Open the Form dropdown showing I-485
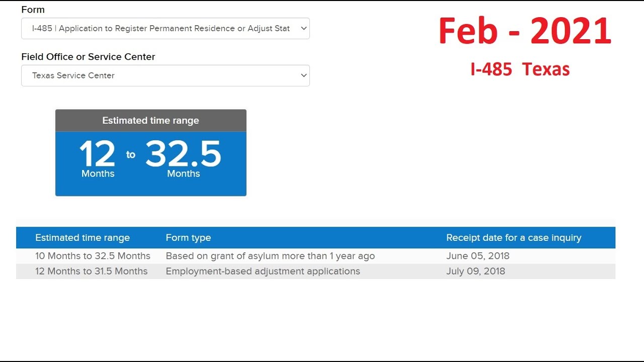Viewport: 644px width, 362px height. [166, 29]
